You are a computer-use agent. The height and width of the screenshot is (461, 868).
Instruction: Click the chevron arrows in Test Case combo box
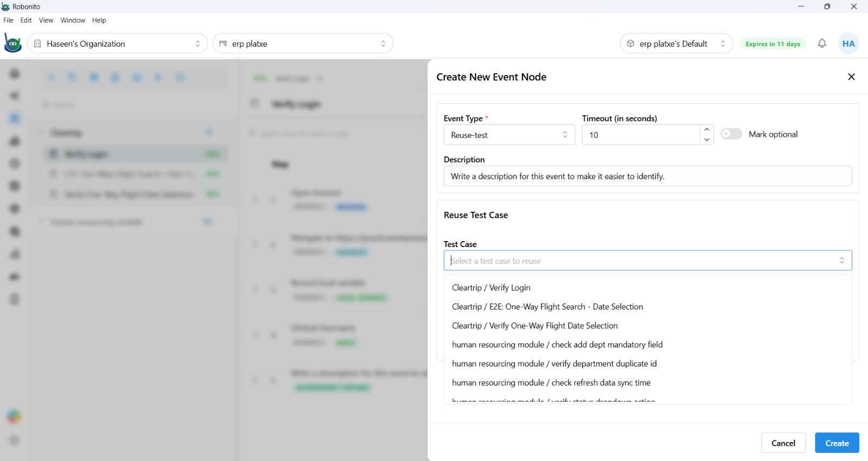point(841,261)
